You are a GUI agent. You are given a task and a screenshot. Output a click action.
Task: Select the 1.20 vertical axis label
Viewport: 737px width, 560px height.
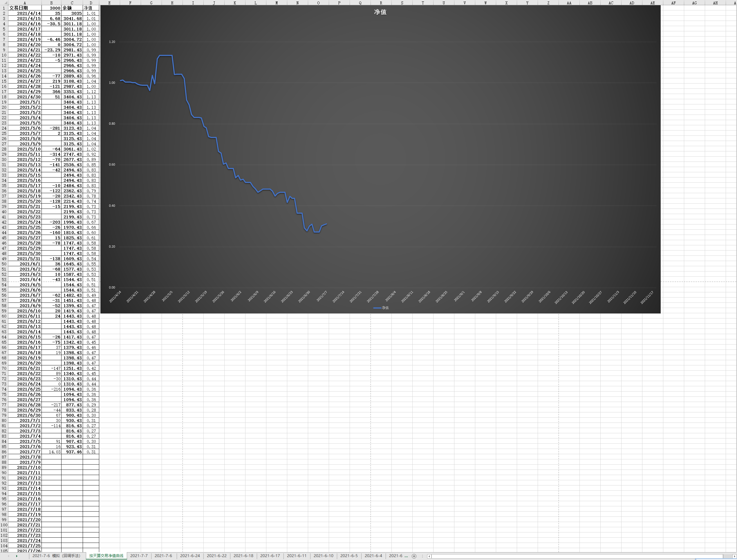(112, 42)
